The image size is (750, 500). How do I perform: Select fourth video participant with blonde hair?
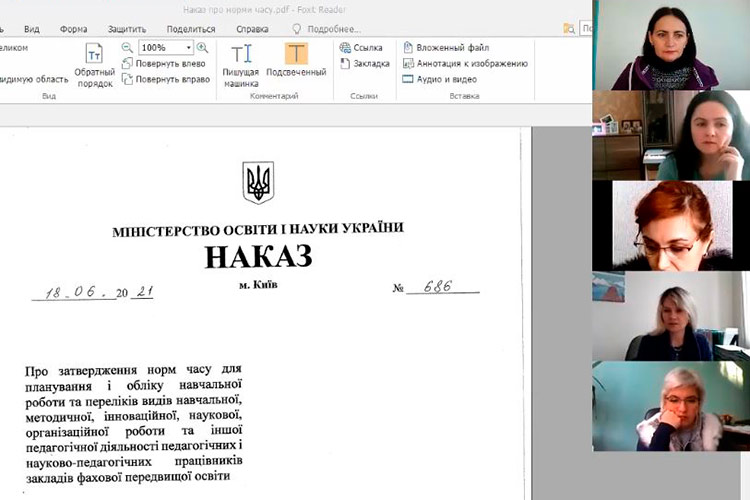671,316
